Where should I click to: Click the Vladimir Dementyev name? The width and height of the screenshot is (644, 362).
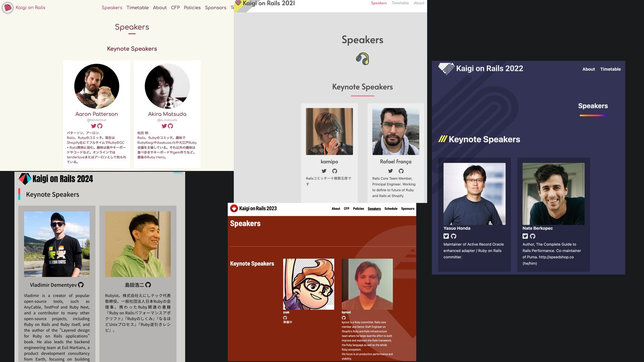point(53,285)
